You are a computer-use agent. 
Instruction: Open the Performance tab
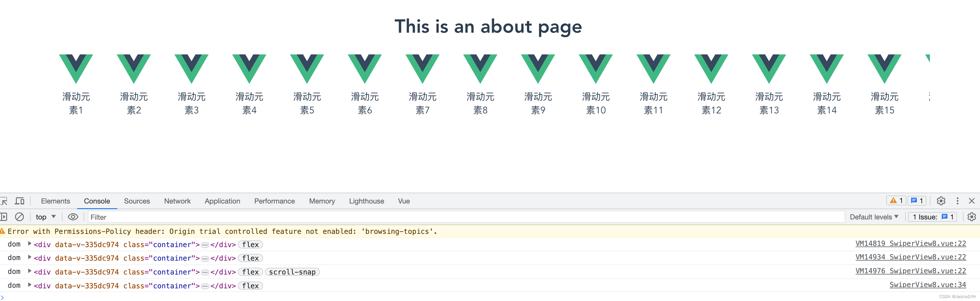[x=274, y=201]
